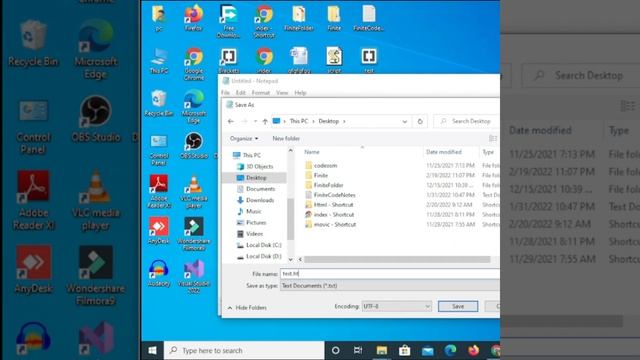Screen dimensions: 640x360
Task: Open the Brackets desktop shortcut
Action: point(229,60)
